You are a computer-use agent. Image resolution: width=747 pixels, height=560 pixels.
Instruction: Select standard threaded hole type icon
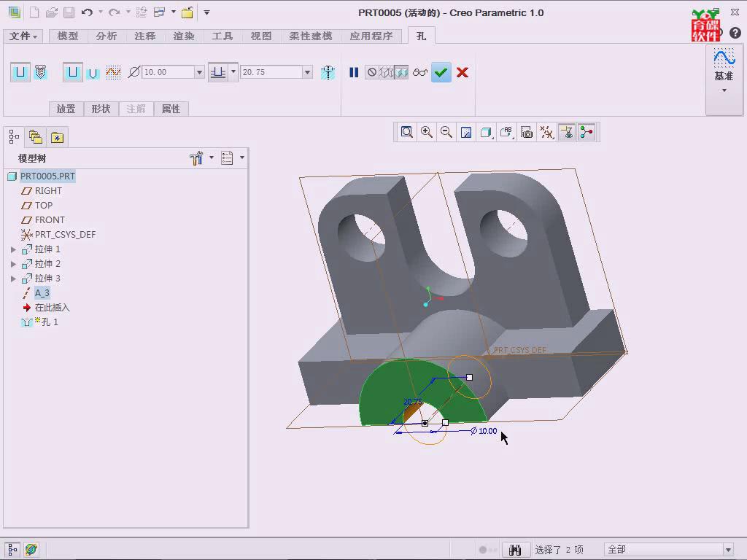(x=41, y=72)
